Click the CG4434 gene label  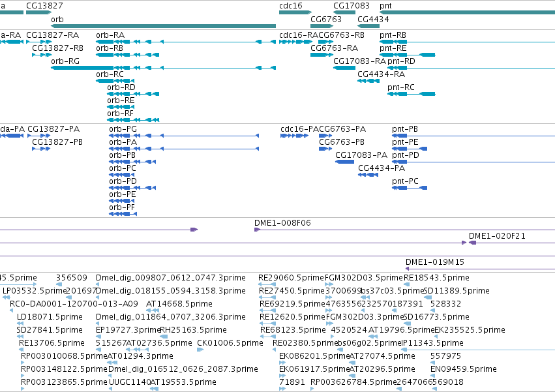tap(373, 19)
